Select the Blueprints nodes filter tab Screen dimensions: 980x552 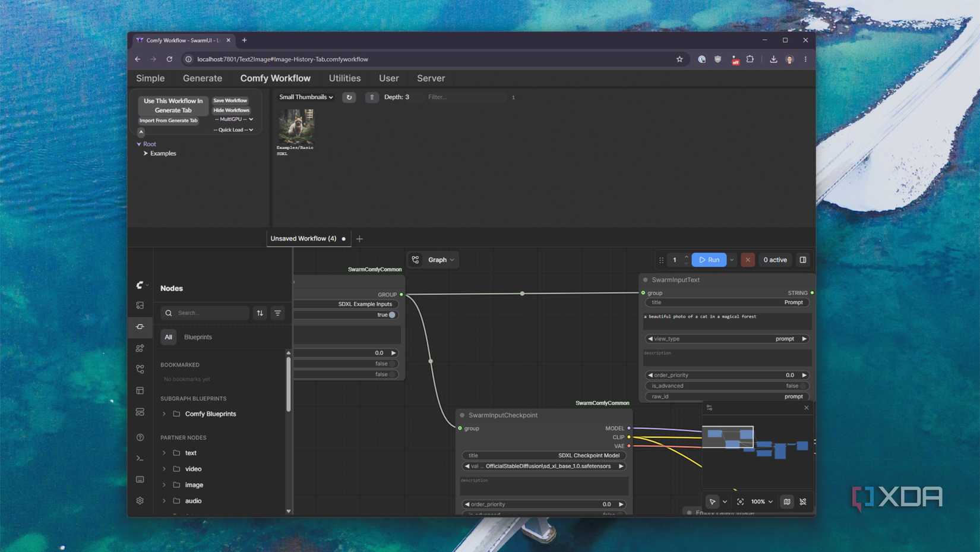tap(198, 337)
